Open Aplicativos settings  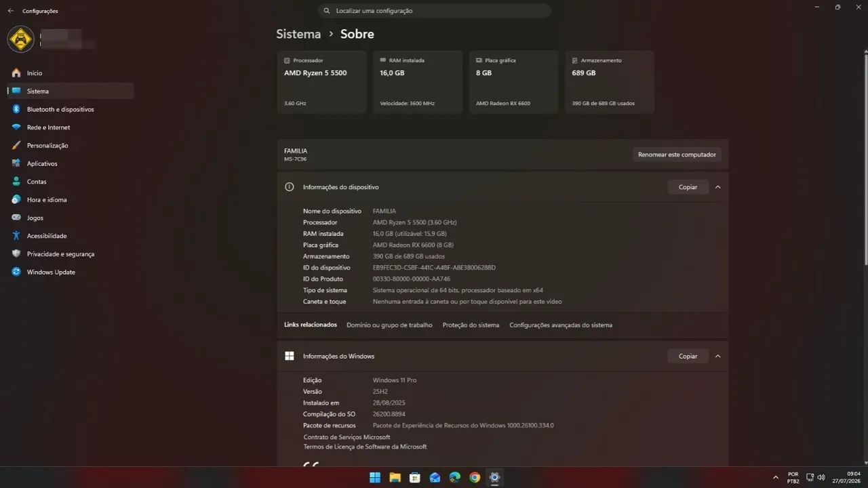[x=71, y=163]
